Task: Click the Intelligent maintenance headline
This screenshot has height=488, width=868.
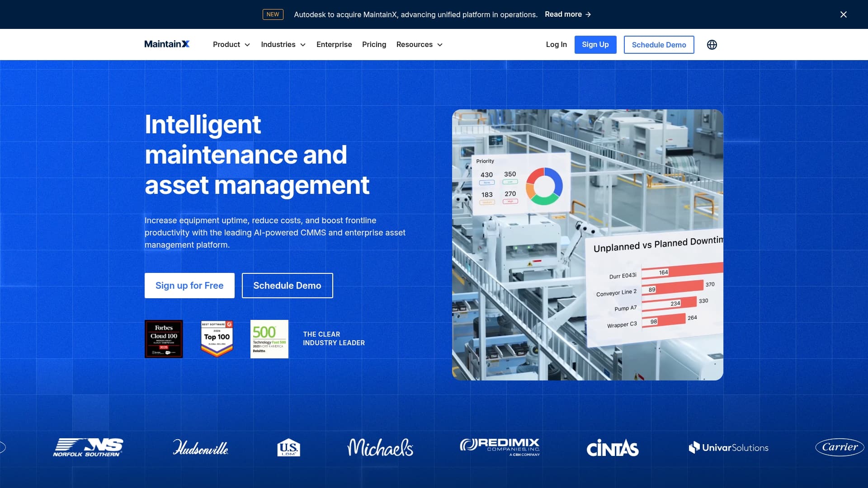Action: tap(257, 155)
